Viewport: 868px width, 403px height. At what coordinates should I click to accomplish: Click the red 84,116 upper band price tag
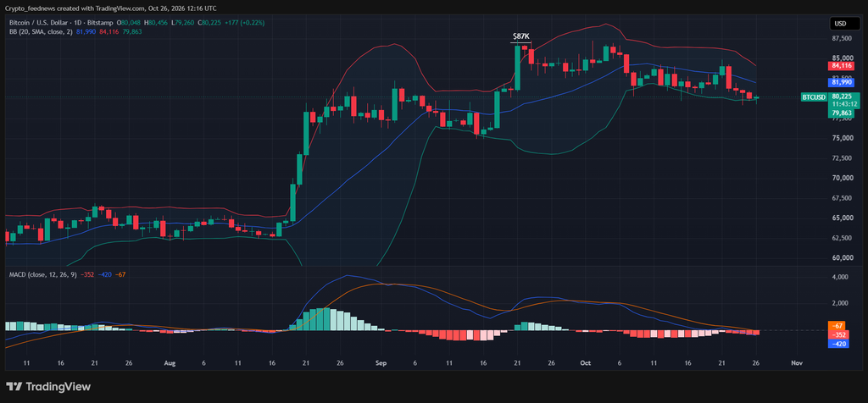(840, 66)
